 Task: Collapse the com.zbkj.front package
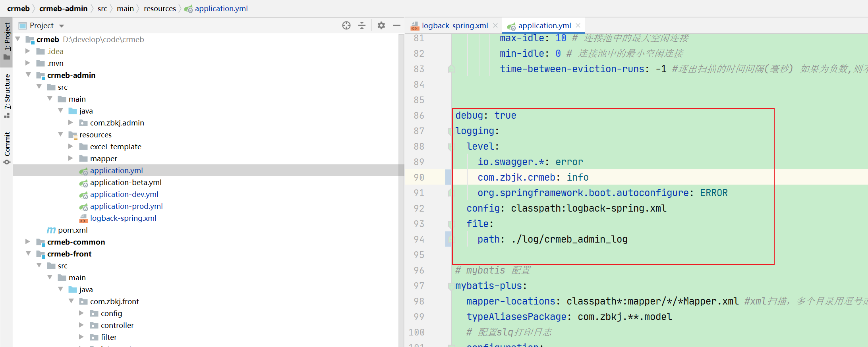pos(71,301)
